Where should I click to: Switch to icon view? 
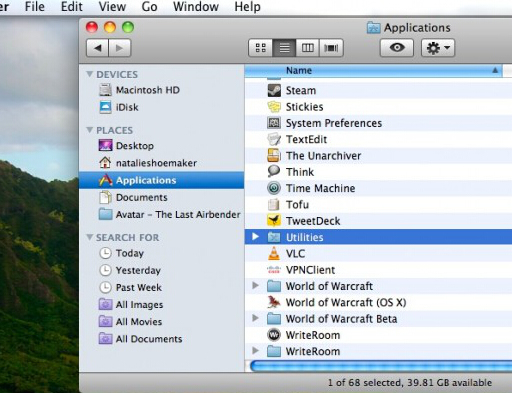[x=261, y=48]
